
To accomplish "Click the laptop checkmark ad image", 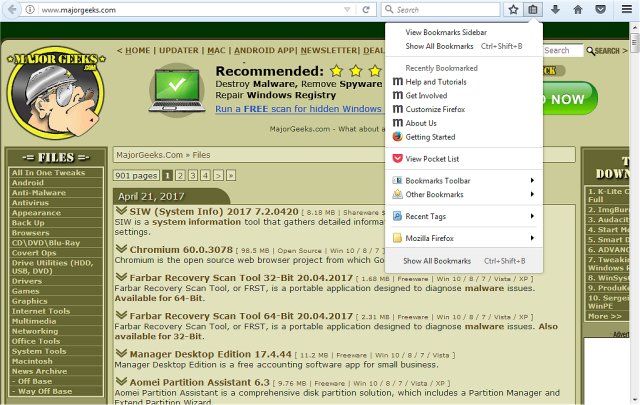I will 177,91.
